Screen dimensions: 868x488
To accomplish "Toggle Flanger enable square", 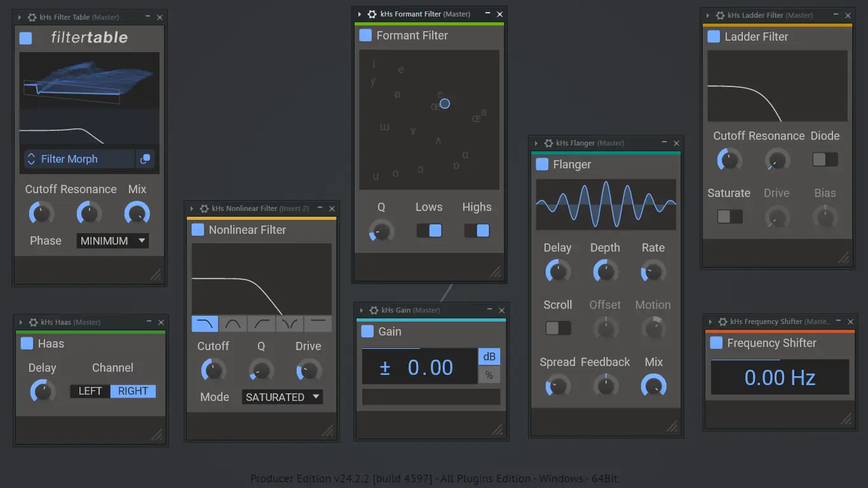I will (x=542, y=165).
